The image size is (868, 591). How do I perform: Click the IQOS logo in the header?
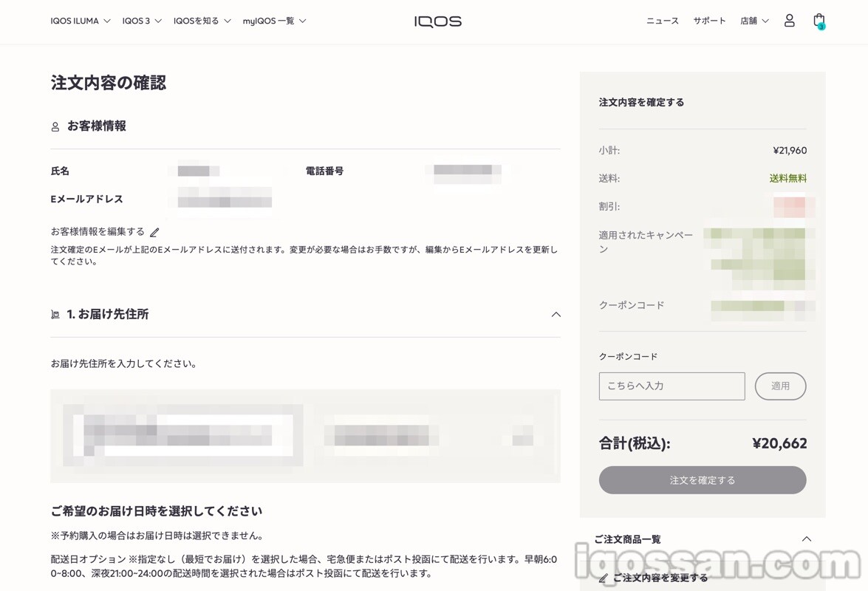tap(437, 21)
